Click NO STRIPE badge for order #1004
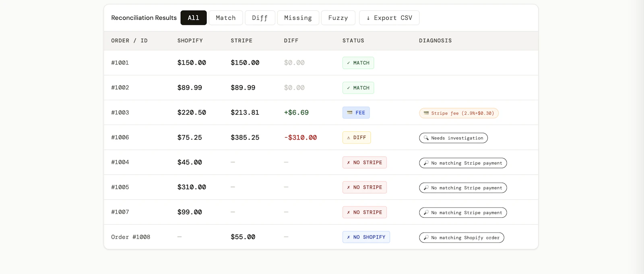644x274 pixels. pyautogui.click(x=365, y=163)
